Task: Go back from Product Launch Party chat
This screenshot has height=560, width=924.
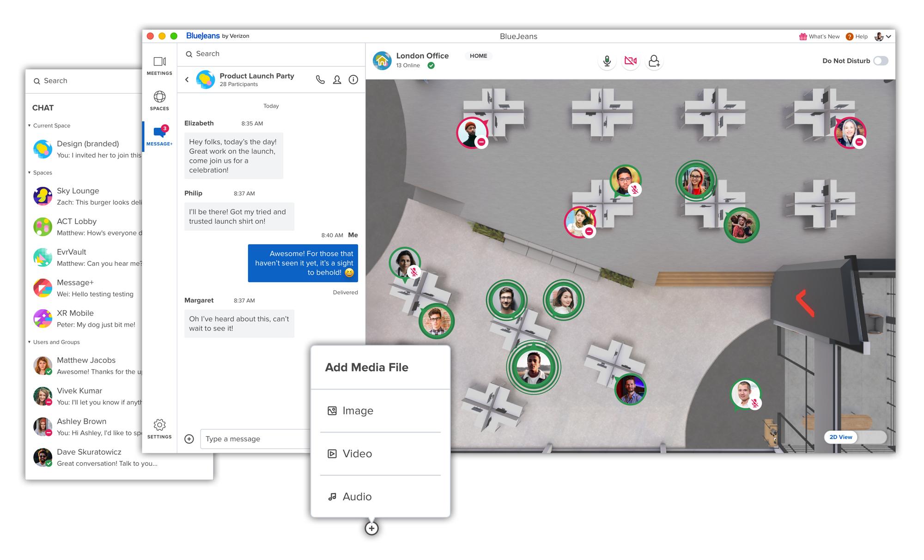Action: tap(187, 80)
